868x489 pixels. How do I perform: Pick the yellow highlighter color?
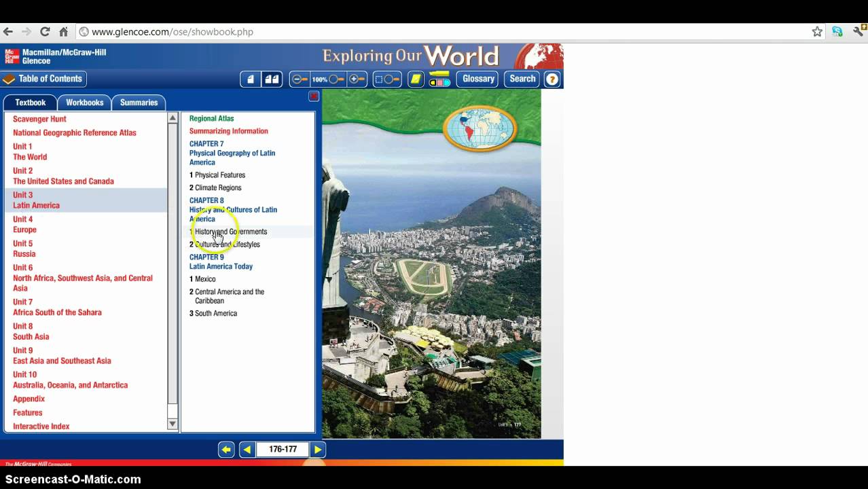click(x=433, y=83)
